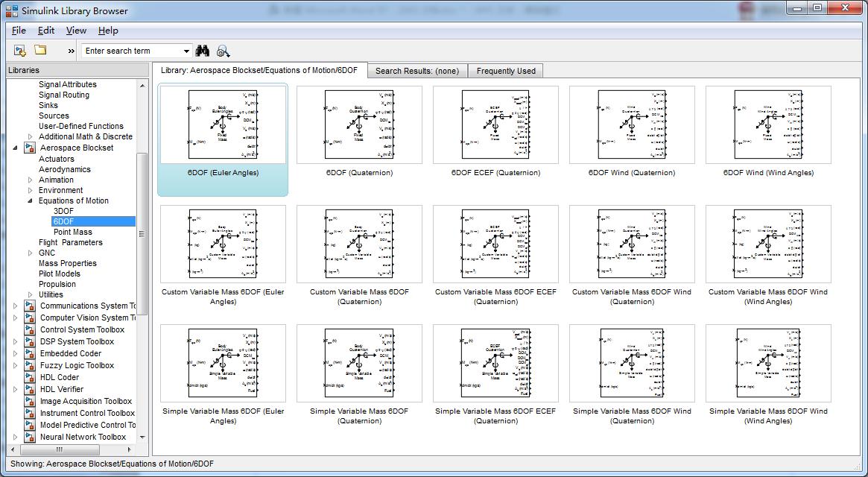The image size is (868, 477).
Task: Click the tree scroll-down arrow
Action: click(x=142, y=437)
